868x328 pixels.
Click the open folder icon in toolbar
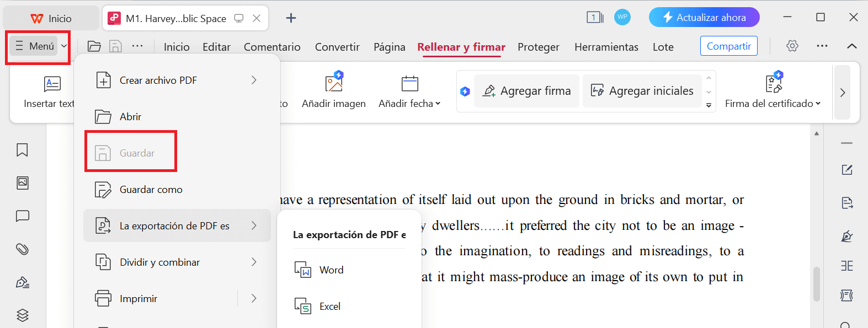(x=94, y=46)
